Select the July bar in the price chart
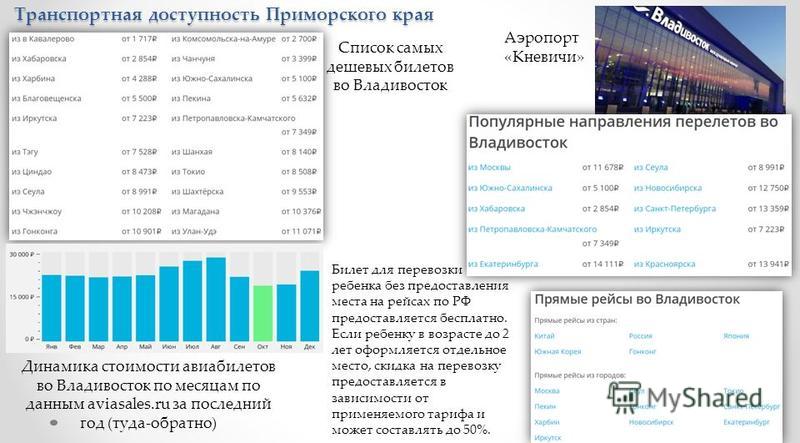 tap(192, 301)
